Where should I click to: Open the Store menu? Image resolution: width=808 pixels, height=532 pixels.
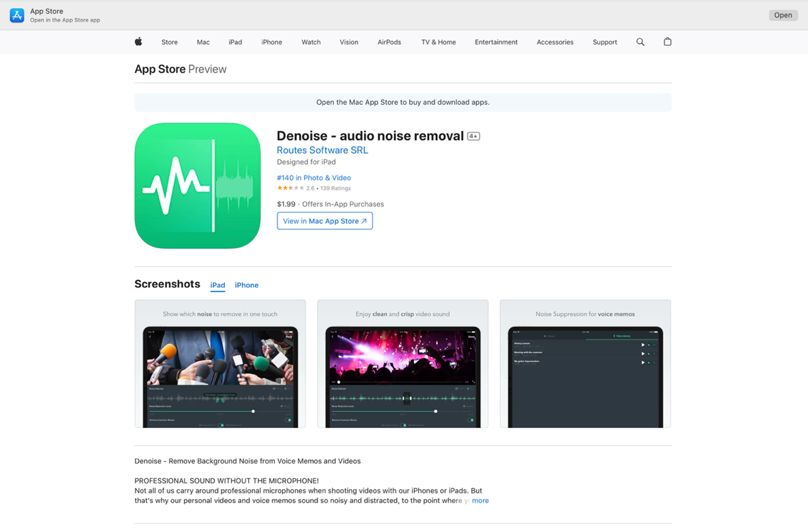(x=169, y=42)
